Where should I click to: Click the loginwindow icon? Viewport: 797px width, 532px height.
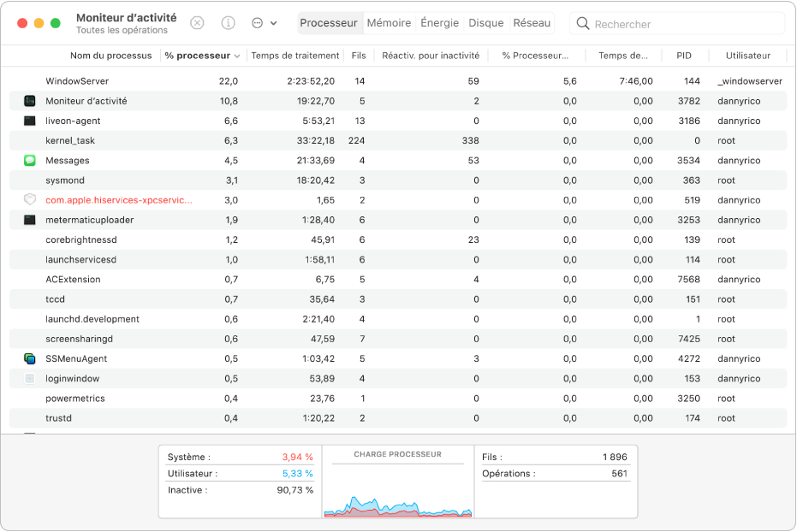pos(30,378)
